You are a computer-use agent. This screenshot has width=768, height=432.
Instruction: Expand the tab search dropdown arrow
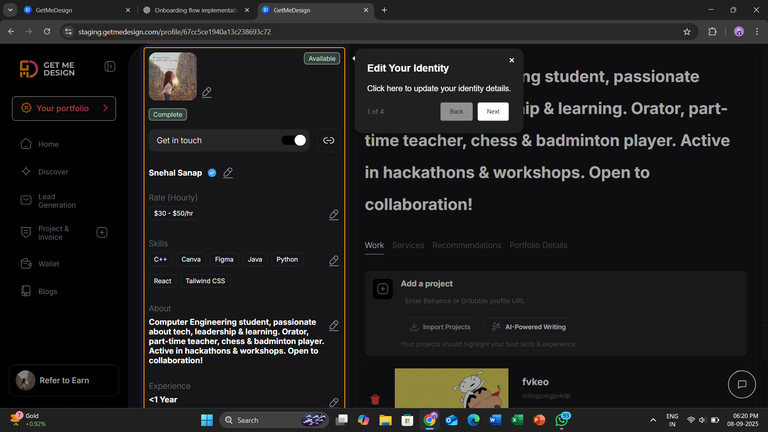point(10,10)
